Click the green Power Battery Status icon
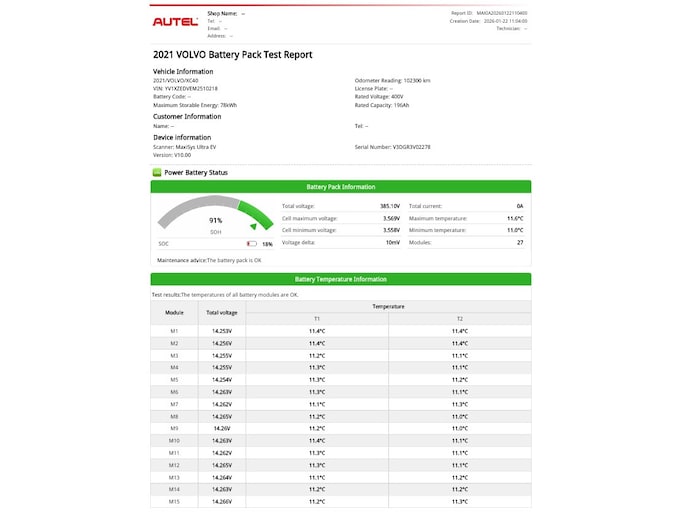The width and height of the screenshot is (685, 514). click(157, 172)
